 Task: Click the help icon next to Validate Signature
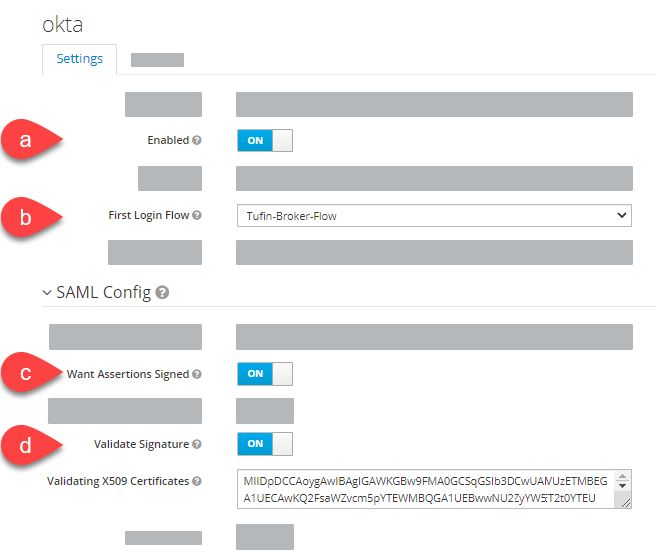click(x=197, y=444)
